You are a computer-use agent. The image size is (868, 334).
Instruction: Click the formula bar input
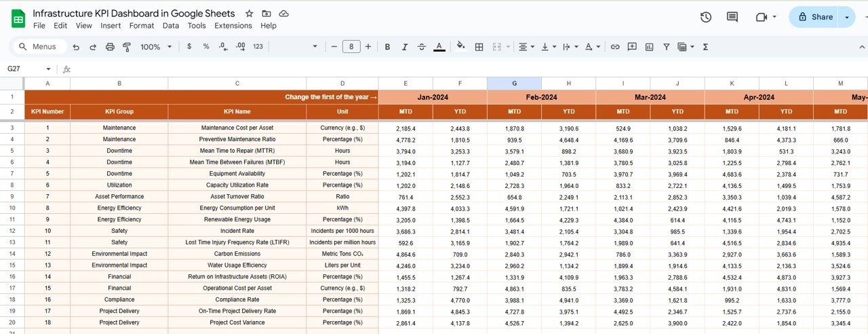468,69
